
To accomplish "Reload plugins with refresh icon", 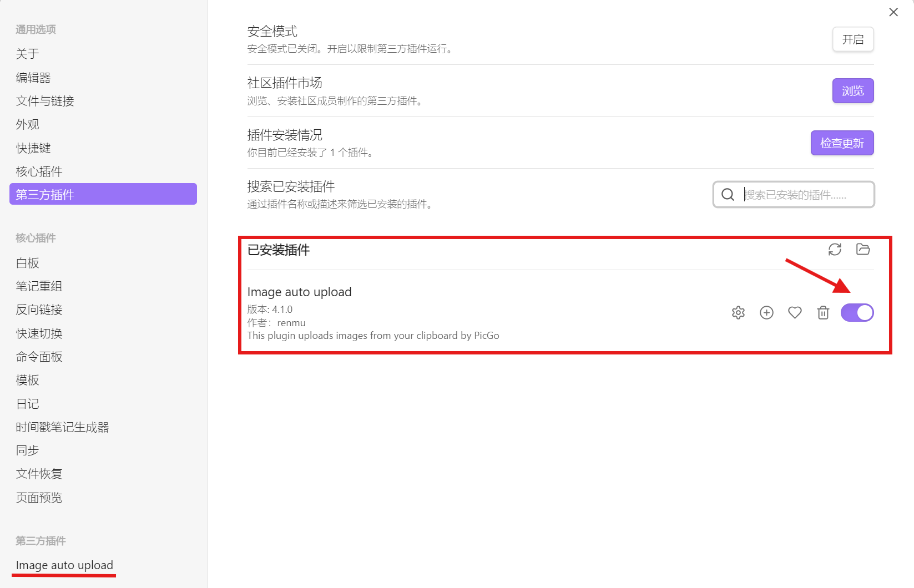I will tap(835, 250).
